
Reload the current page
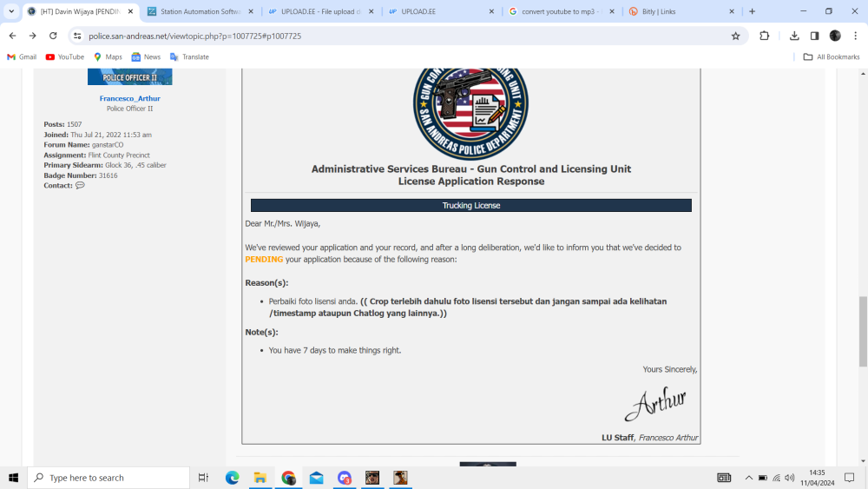pyautogui.click(x=53, y=36)
